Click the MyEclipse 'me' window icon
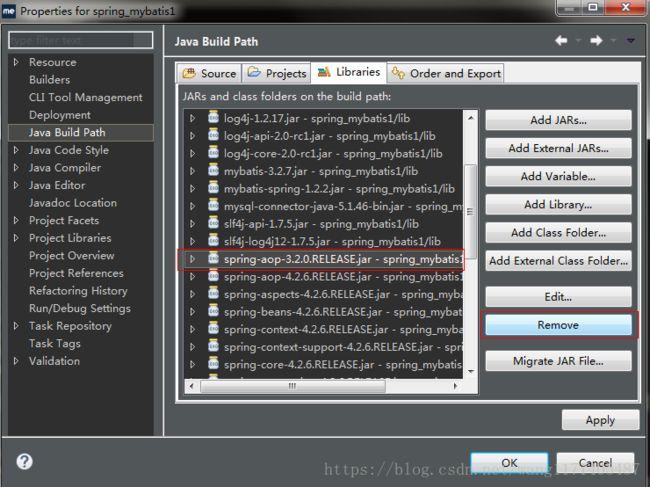Image resolution: width=650 pixels, height=487 pixels. click(x=9, y=11)
